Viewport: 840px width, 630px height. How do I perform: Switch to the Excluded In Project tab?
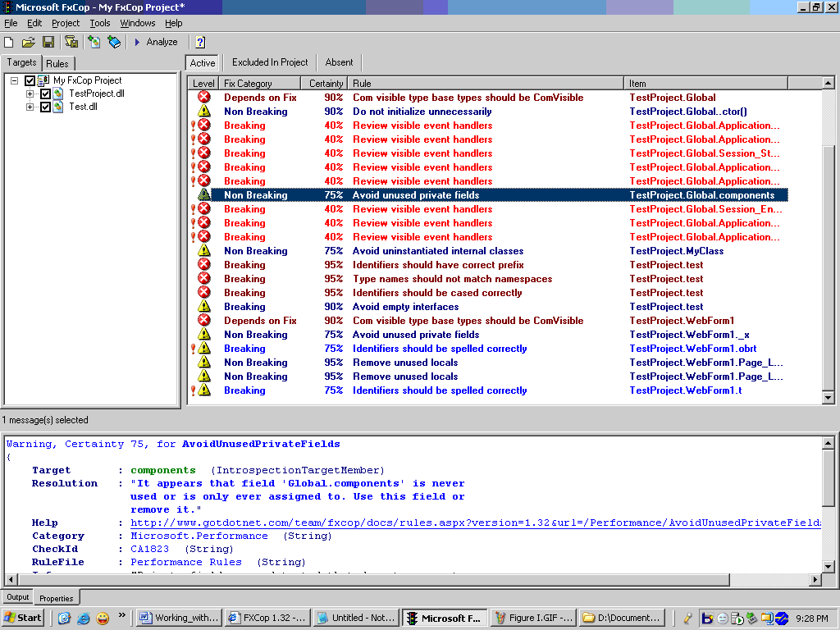pos(270,62)
